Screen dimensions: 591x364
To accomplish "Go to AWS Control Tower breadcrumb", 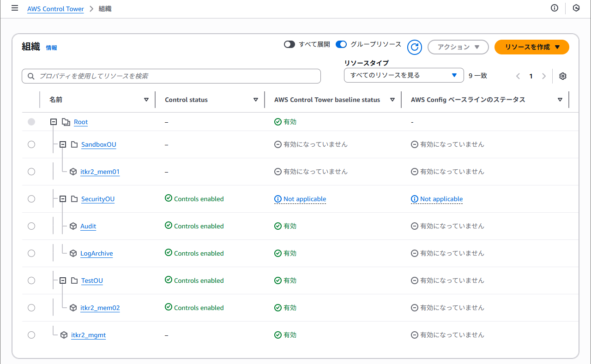I will [x=55, y=9].
